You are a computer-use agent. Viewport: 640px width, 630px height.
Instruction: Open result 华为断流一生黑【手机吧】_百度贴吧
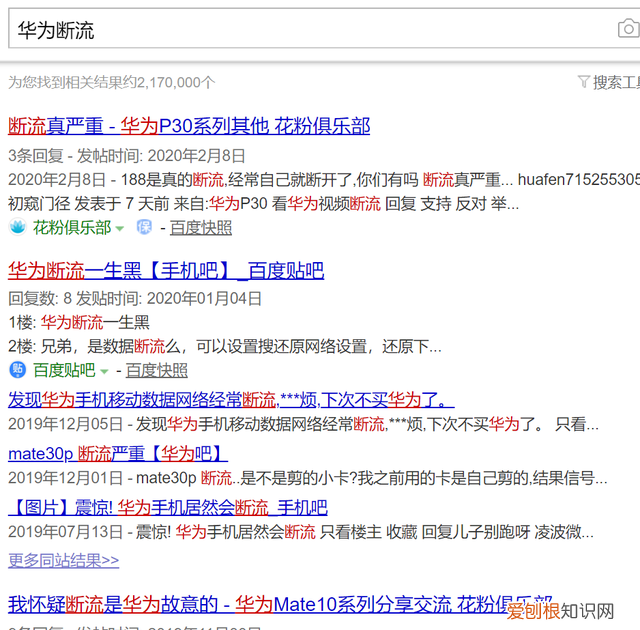click(x=166, y=271)
